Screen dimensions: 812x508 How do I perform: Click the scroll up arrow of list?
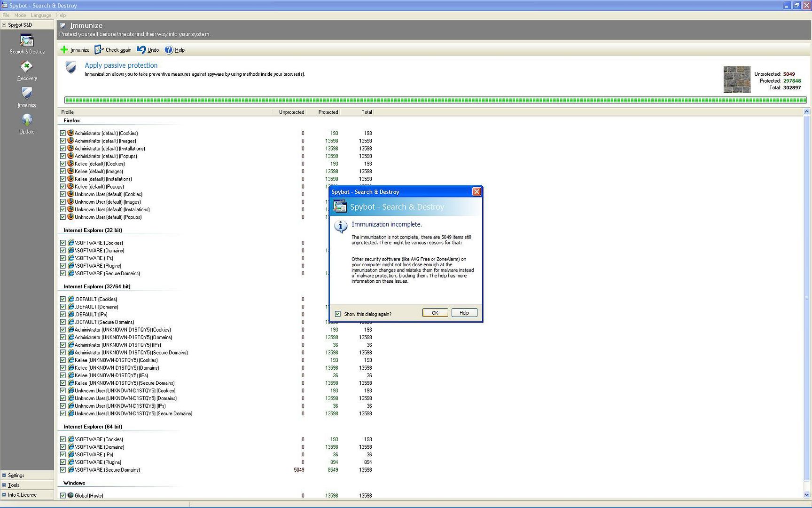[807, 112]
